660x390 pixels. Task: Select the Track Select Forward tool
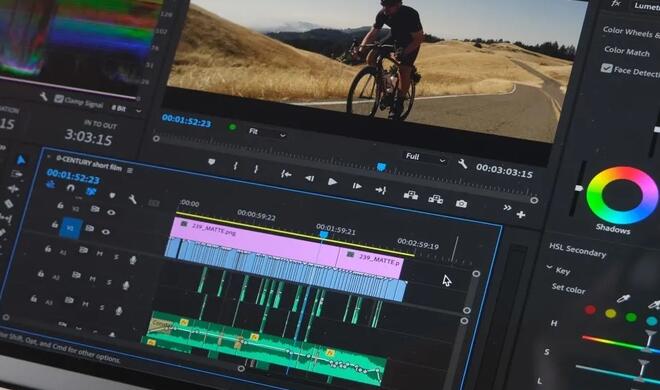click(17, 174)
